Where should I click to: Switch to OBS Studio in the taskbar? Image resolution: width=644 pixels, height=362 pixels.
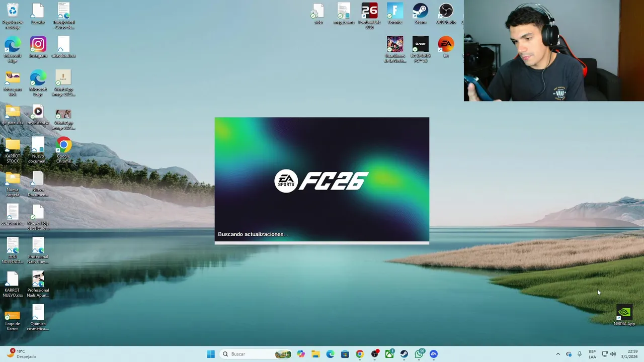(x=374, y=354)
